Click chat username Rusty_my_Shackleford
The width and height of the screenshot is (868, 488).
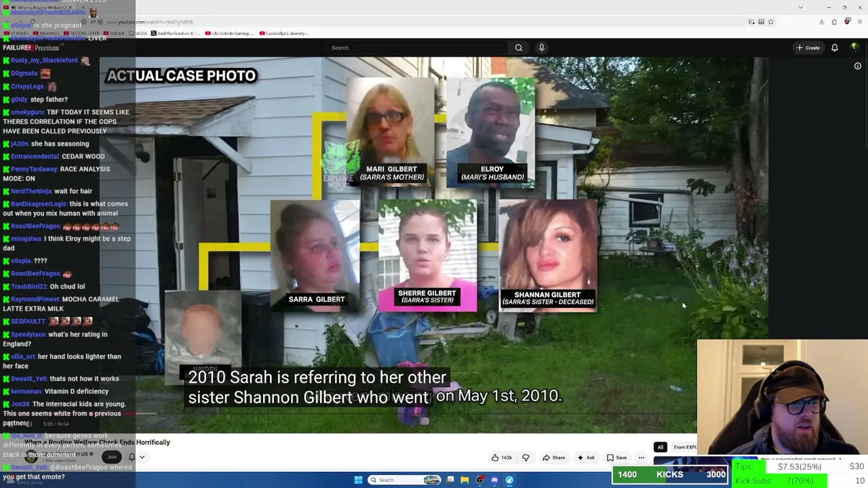(x=44, y=60)
